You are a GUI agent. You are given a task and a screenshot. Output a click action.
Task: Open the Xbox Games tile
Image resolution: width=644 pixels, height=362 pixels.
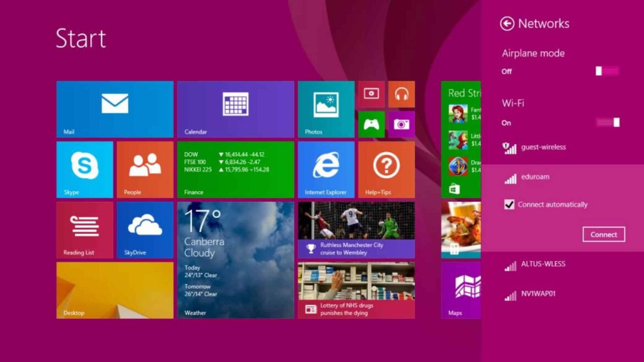(371, 124)
